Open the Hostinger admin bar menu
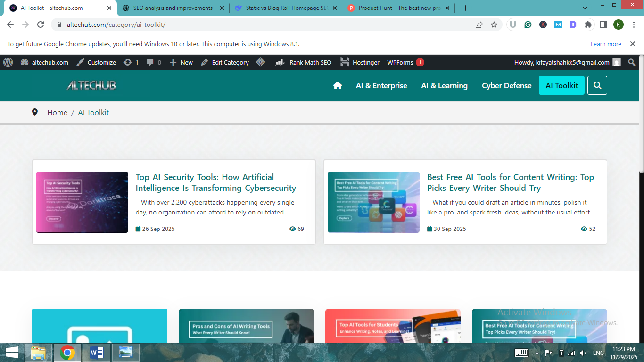Viewport: 644px width, 362px height. pos(360,62)
